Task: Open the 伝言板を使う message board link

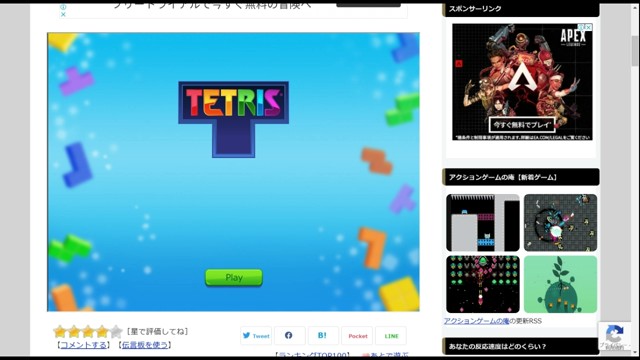Action: (145, 345)
